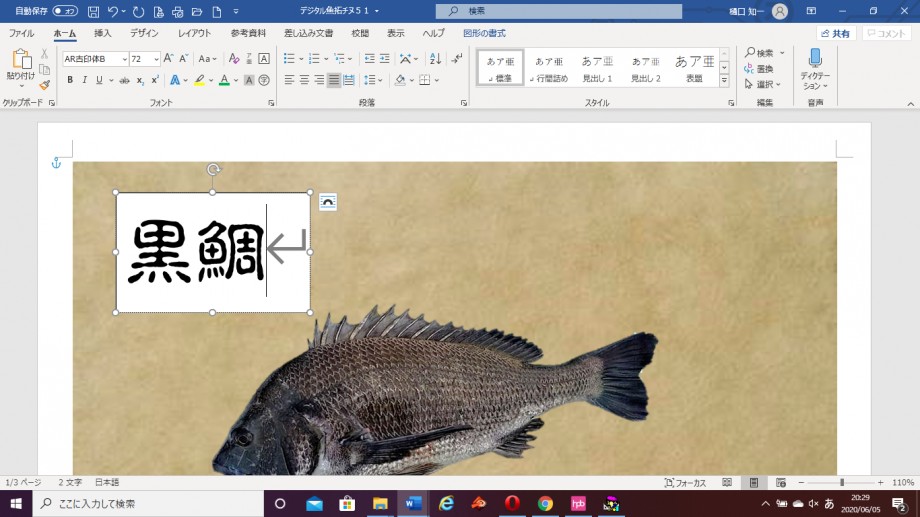Click the Redo icon in quick access toolbar
The image size is (920, 517).
pyautogui.click(x=138, y=11)
